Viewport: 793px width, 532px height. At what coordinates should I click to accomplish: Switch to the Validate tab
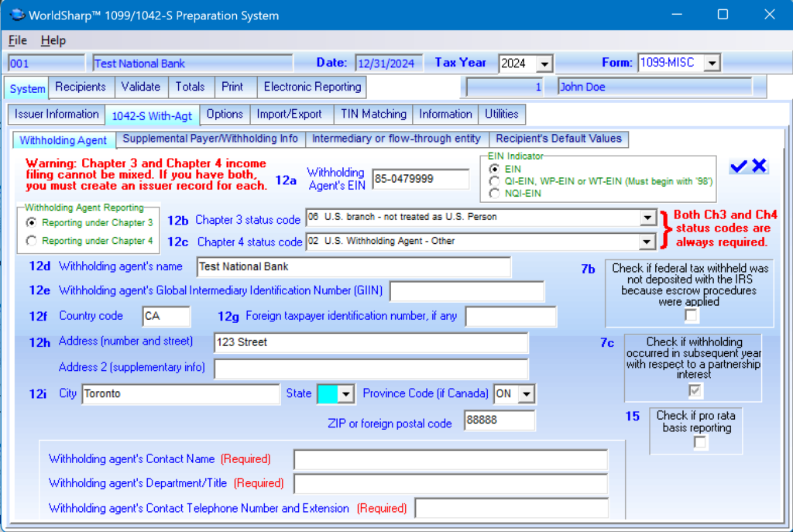[141, 87]
